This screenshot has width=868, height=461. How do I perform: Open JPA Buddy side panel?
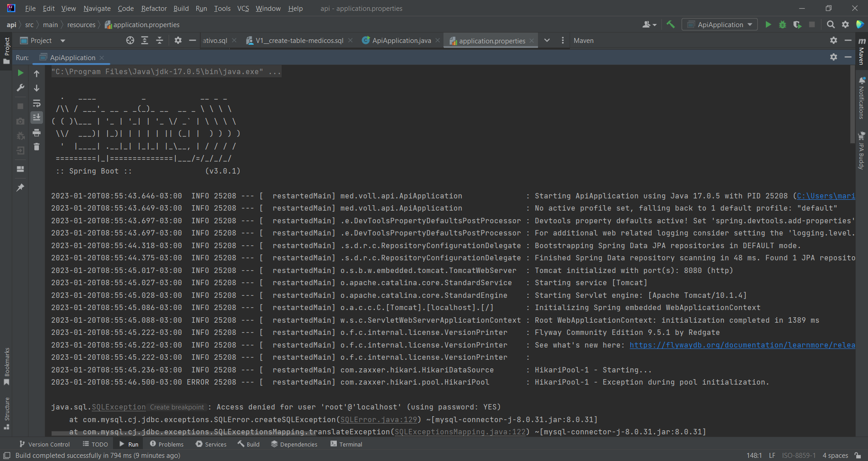pos(862,151)
